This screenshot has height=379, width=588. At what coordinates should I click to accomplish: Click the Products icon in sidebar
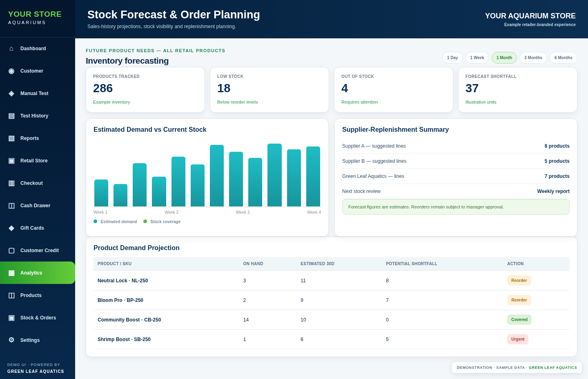pyautogui.click(x=11, y=295)
